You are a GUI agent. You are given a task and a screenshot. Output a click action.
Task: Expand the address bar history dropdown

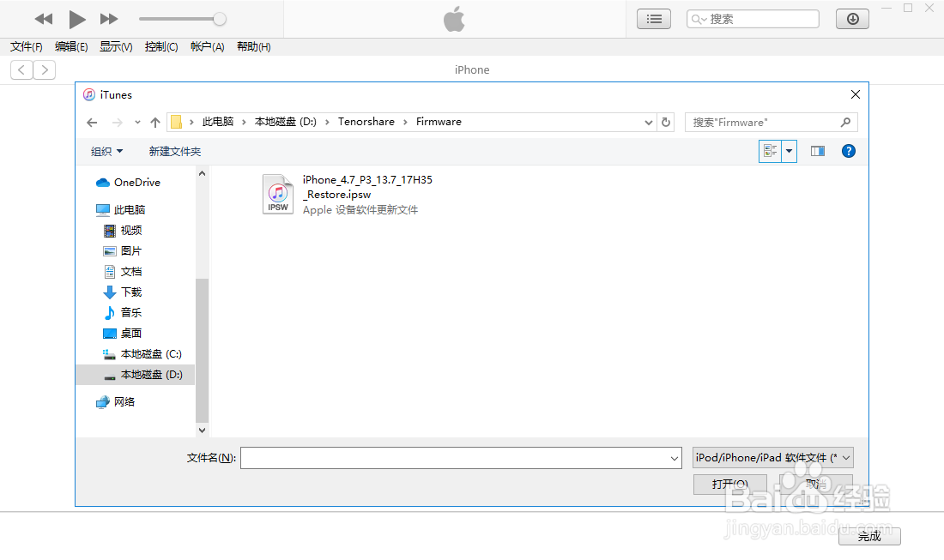pos(649,123)
